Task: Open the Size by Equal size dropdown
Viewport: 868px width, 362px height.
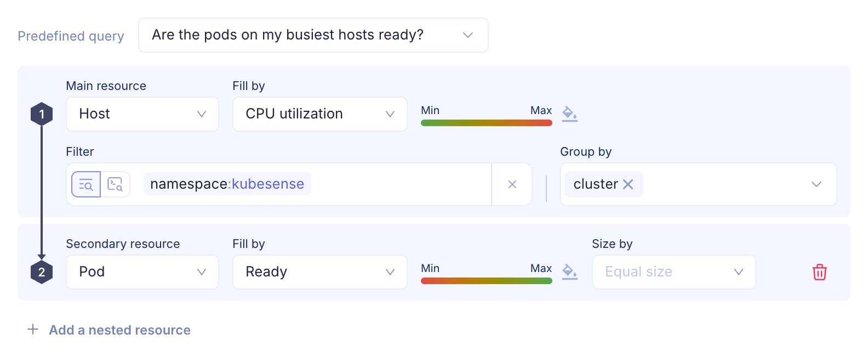Action: 674,272
